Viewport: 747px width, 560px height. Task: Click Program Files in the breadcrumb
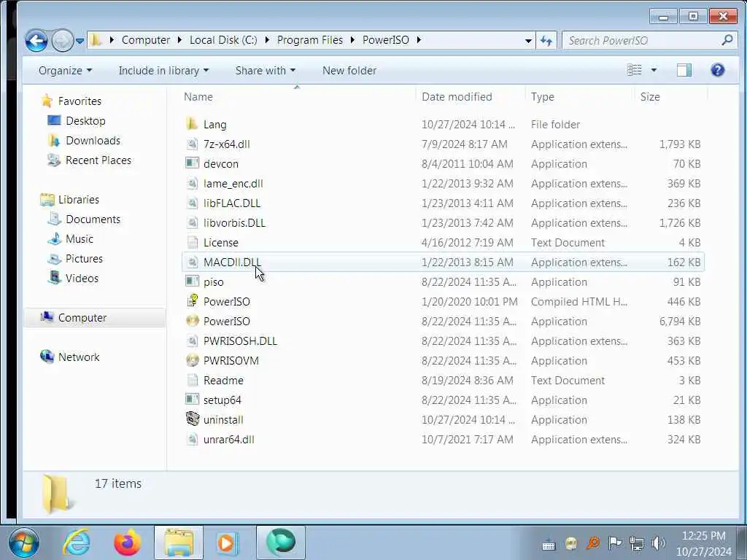click(309, 41)
